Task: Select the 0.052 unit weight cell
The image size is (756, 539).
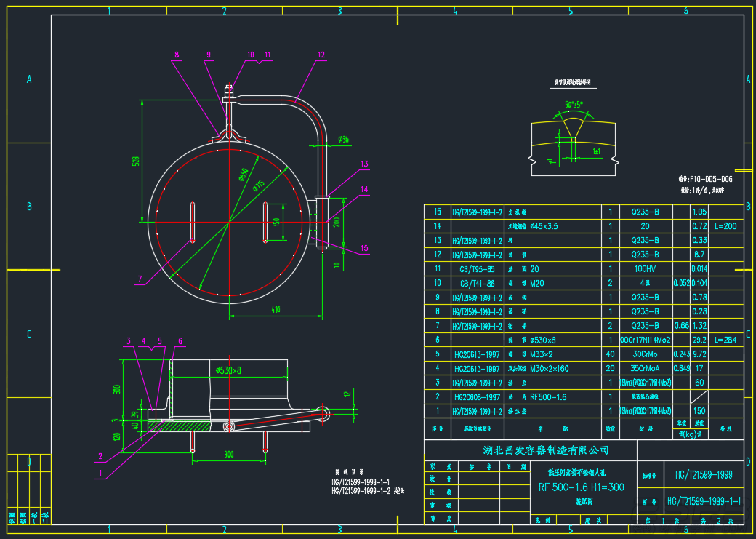Action: point(681,283)
